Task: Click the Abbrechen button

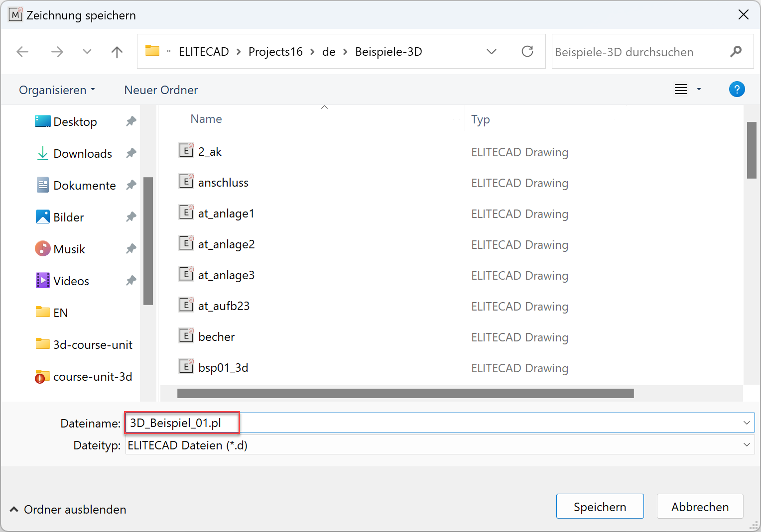Action: pos(700,507)
